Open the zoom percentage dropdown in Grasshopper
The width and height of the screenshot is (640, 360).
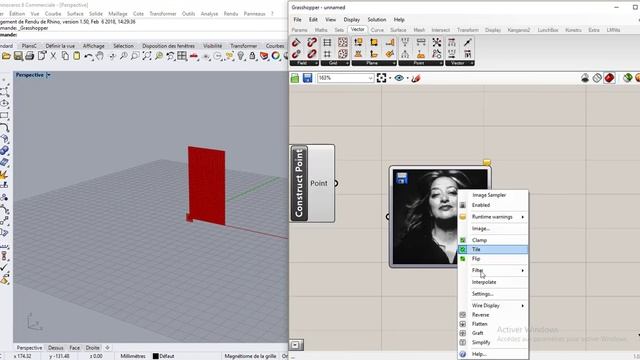pyautogui.click(x=370, y=78)
